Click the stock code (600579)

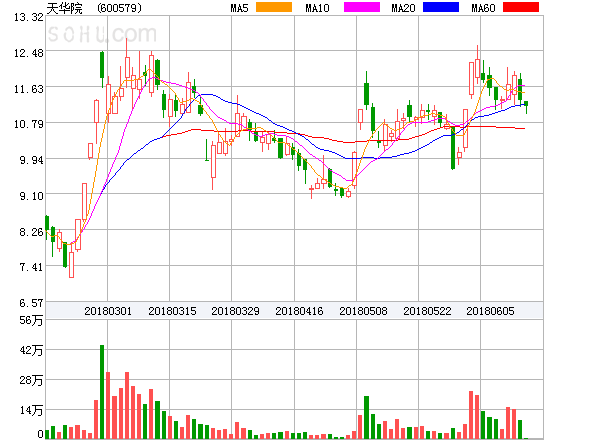click(x=119, y=8)
